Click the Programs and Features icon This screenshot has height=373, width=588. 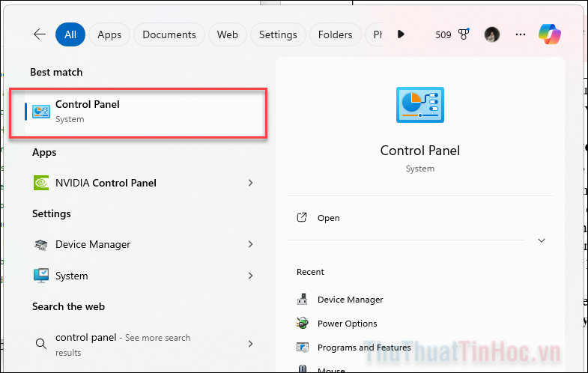tap(303, 348)
